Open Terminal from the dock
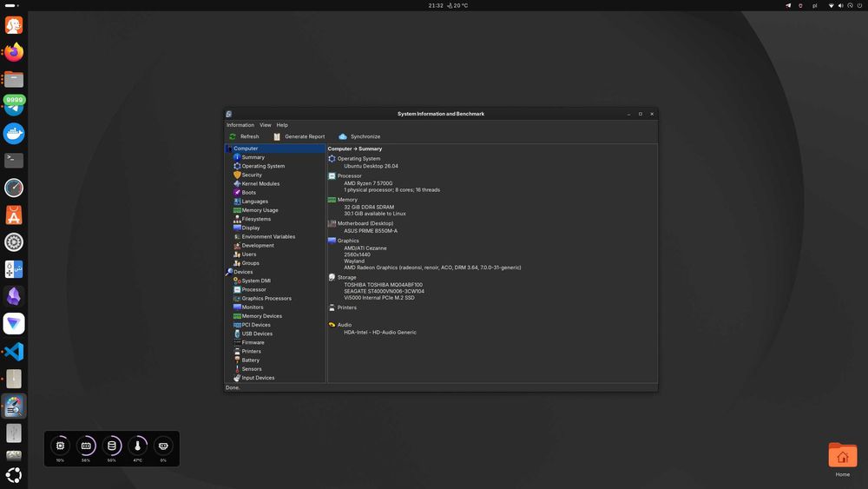Screen dimensions: 868x489 point(14,161)
